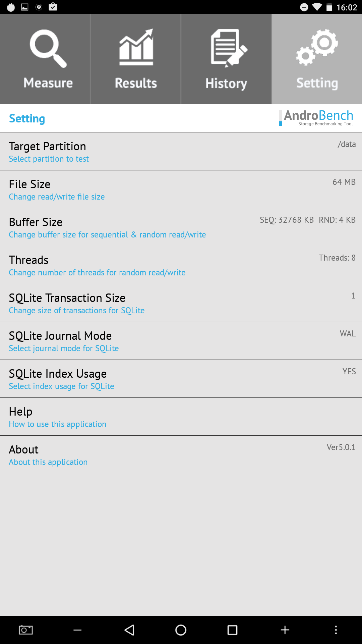Image resolution: width=362 pixels, height=644 pixels.
Task: Tap the Measure magnifying glass icon
Action: click(48, 49)
